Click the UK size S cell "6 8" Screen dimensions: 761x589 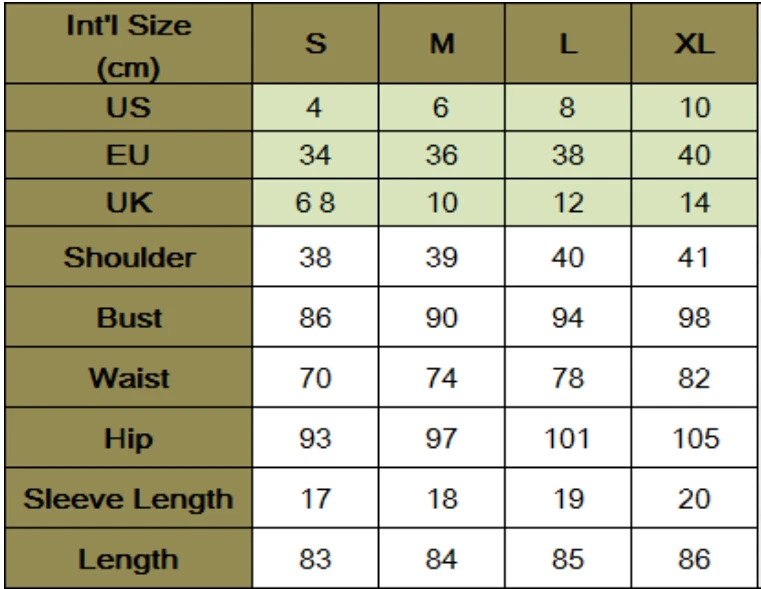(x=314, y=204)
